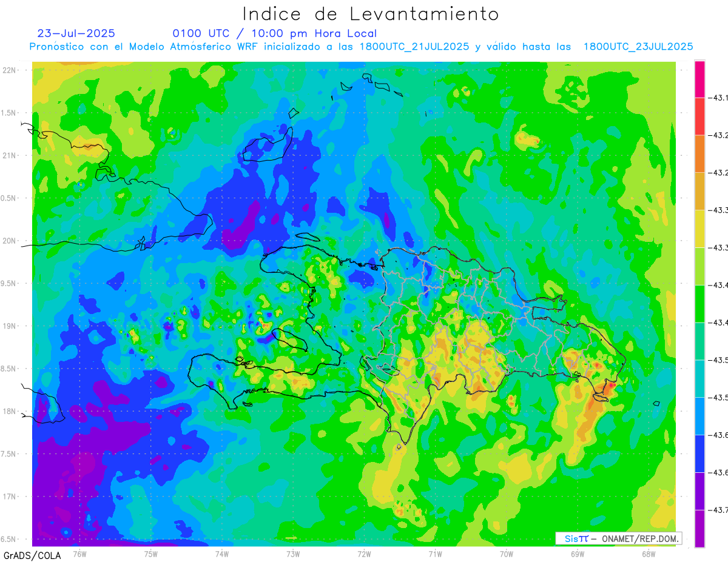Click the '22N' latitude label

point(9,70)
